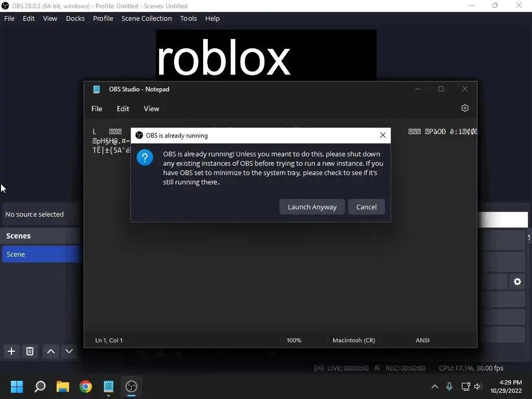The image size is (532, 399).
Task: Open the gear settings icon in OBS right panel
Action: click(x=517, y=282)
